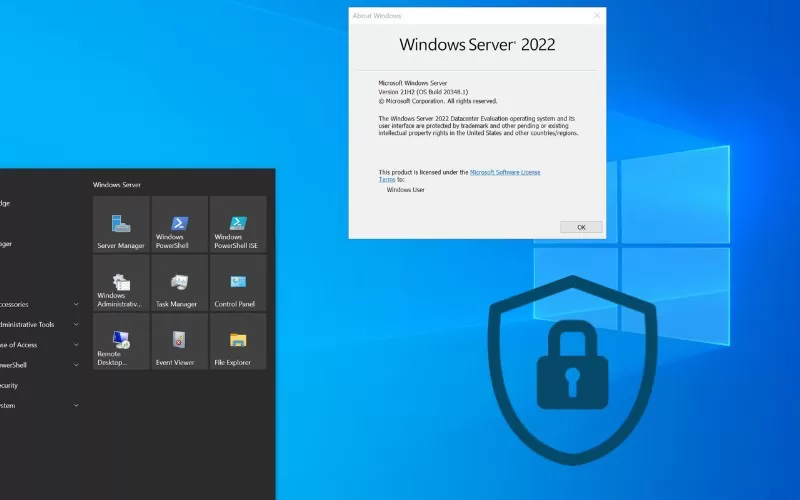Expand the Ease of Access folder chevron
800x500 pixels.
pos(76,345)
